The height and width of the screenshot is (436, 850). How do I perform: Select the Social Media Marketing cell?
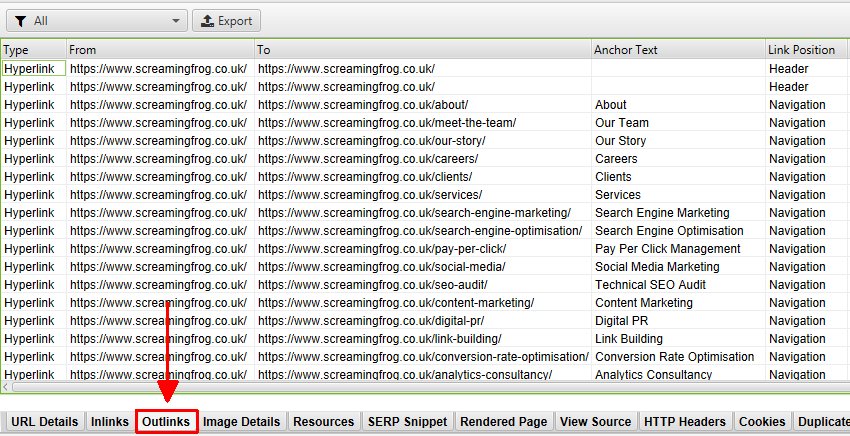pos(678,267)
